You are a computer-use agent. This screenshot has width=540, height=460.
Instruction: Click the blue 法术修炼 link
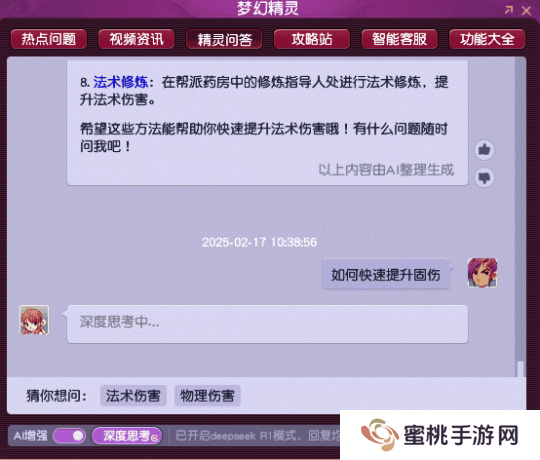(121, 82)
